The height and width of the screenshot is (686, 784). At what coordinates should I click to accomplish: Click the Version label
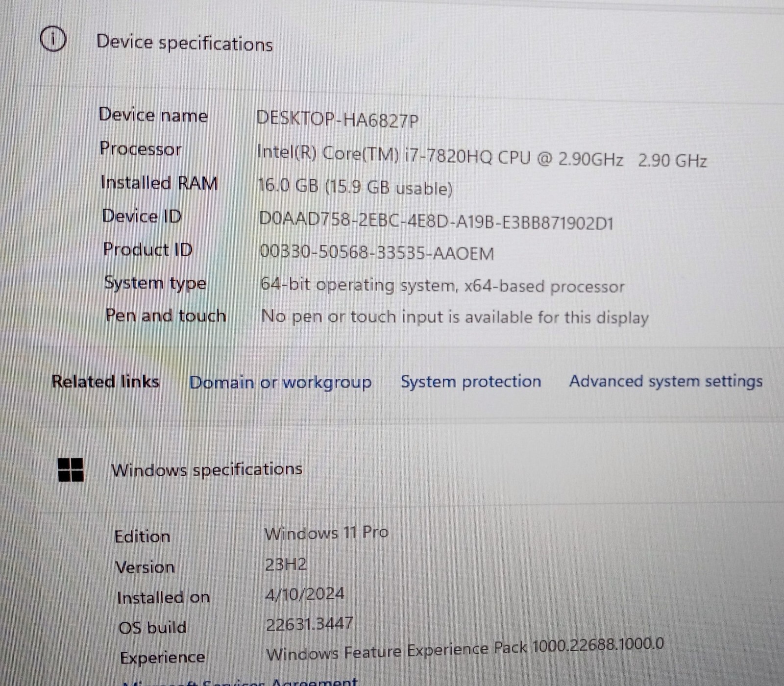point(145,567)
